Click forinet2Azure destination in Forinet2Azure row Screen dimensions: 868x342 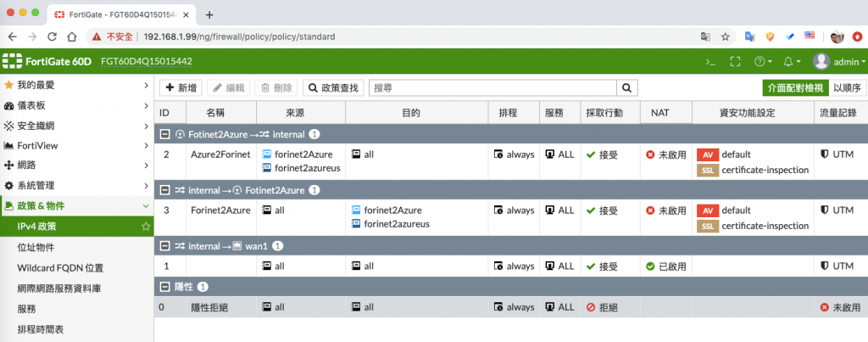(x=387, y=210)
